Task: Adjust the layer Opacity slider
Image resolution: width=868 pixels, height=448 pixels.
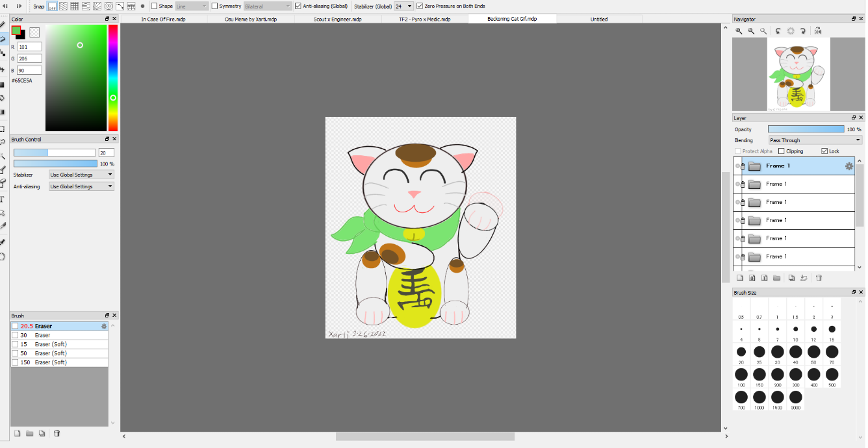Action: [806, 129]
